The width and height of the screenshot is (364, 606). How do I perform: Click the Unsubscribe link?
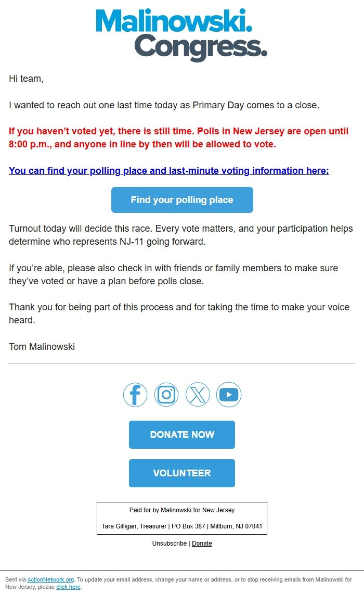click(168, 543)
